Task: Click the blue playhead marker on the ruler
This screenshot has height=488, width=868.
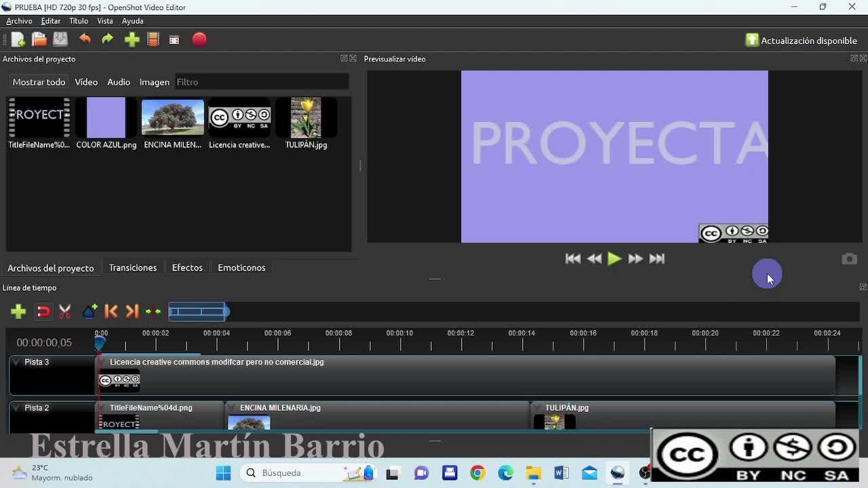Action: 100,344
